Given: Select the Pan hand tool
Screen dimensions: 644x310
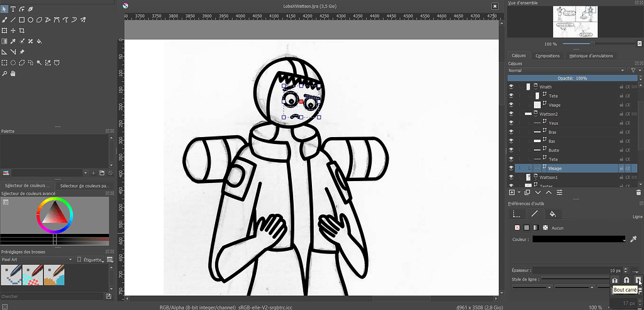Looking at the screenshot, I should tap(13, 74).
